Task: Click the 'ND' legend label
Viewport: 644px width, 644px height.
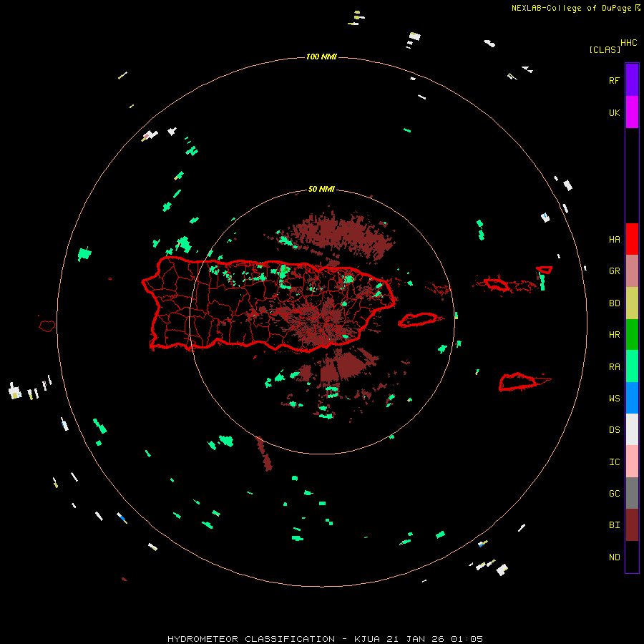Action: [614, 557]
